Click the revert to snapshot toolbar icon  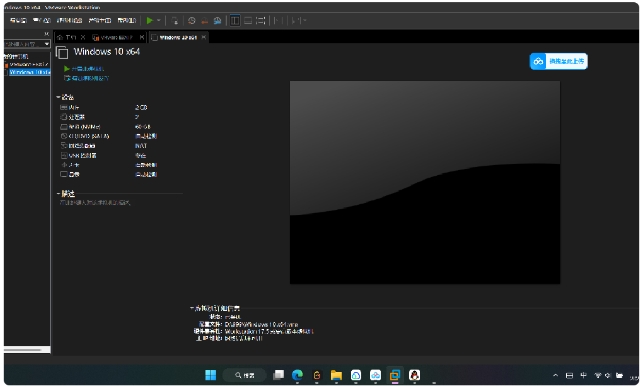point(205,20)
